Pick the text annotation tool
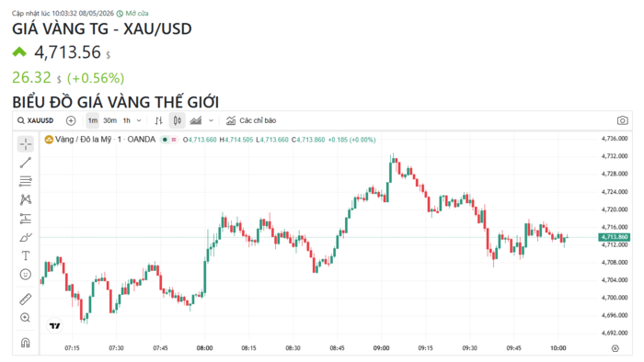Image resolution: width=644 pixels, height=362 pixels. click(26, 255)
